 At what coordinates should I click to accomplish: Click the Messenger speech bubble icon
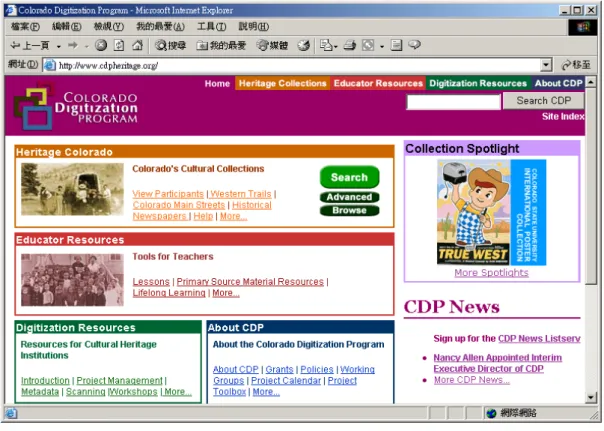[414, 45]
